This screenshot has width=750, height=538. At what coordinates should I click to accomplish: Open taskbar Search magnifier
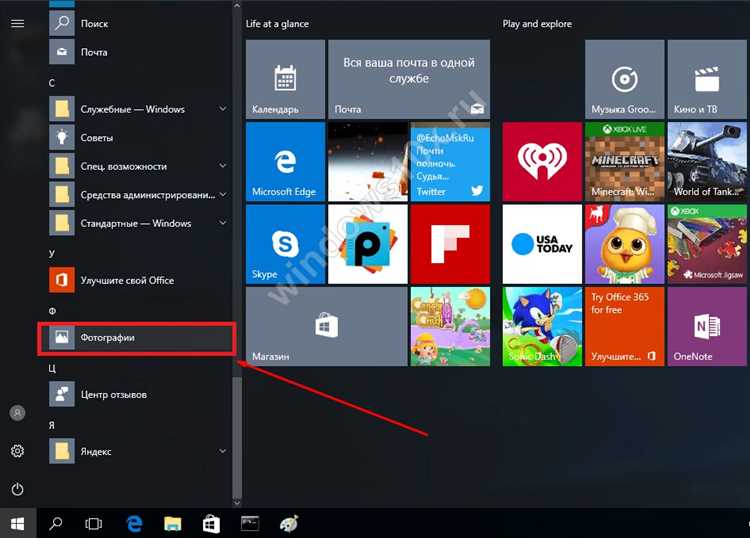pyautogui.click(x=55, y=524)
